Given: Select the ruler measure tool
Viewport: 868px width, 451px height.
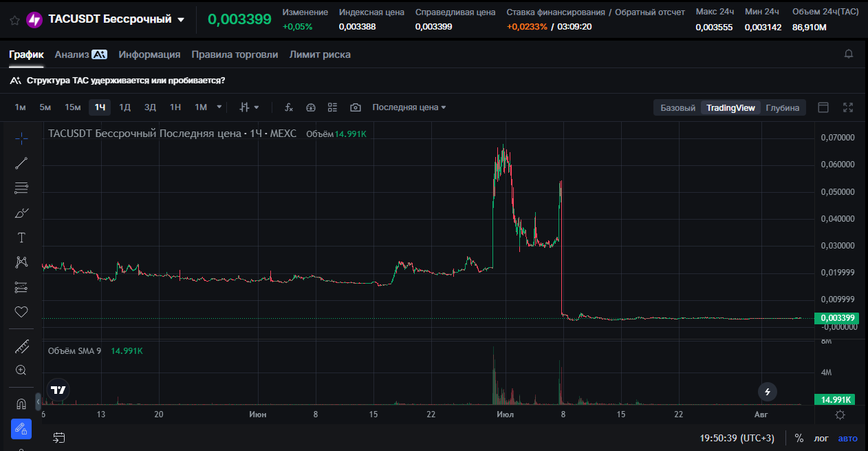Looking at the screenshot, I should (x=21, y=346).
